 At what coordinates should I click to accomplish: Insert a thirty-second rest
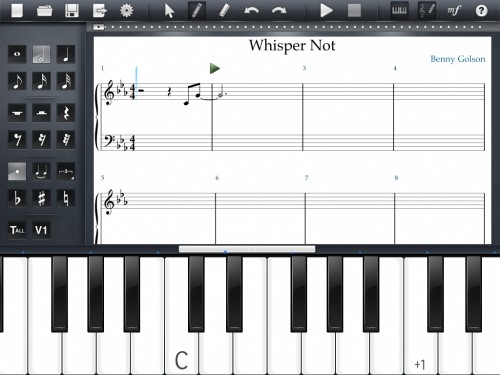(x=66, y=139)
